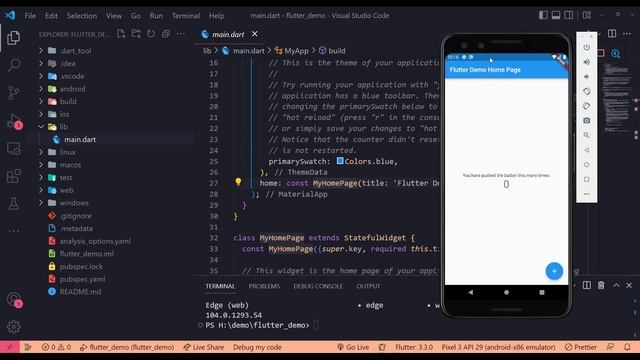Open the Run and Debug view

(14, 121)
